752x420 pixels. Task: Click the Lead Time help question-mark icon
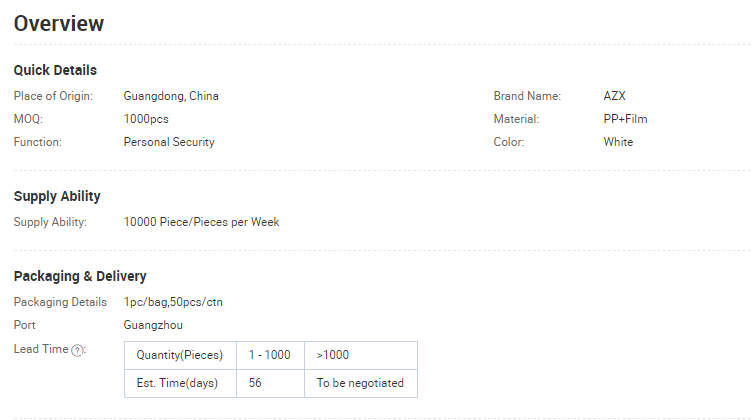(x=77, y=350)
